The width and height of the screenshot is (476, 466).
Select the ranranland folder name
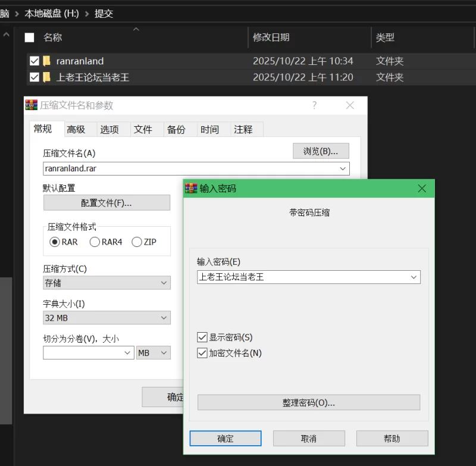pos(80,61)
